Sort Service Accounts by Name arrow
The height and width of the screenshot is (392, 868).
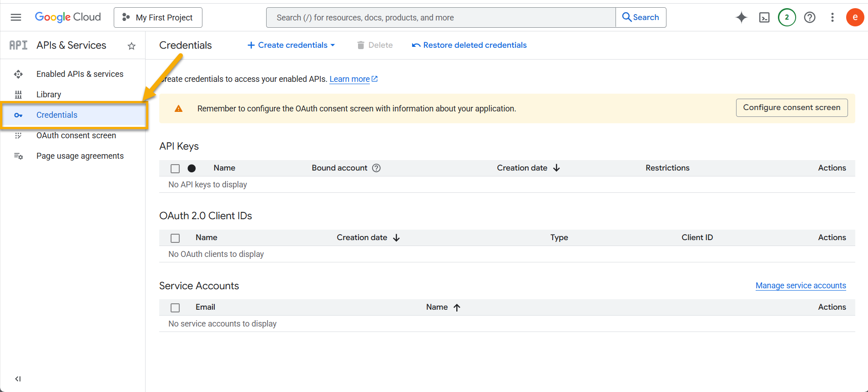pos(457,307)
